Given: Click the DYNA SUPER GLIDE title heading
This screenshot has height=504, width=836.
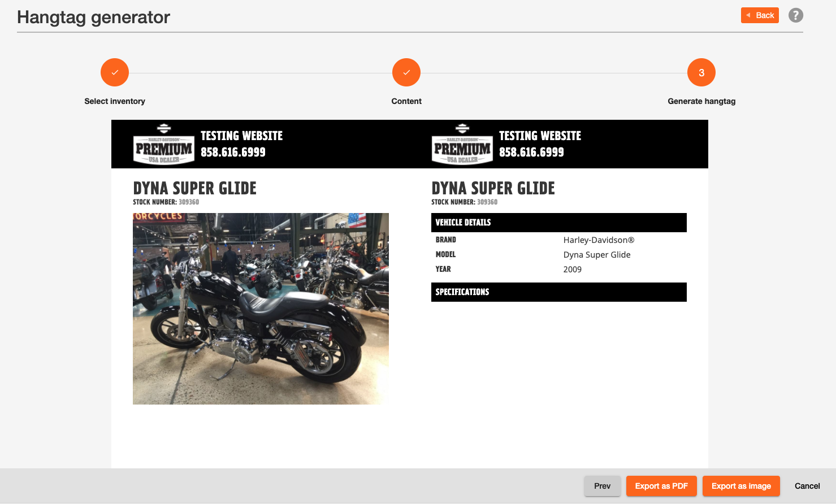Looking at the screenshot, I should click(x=194, y=188).
